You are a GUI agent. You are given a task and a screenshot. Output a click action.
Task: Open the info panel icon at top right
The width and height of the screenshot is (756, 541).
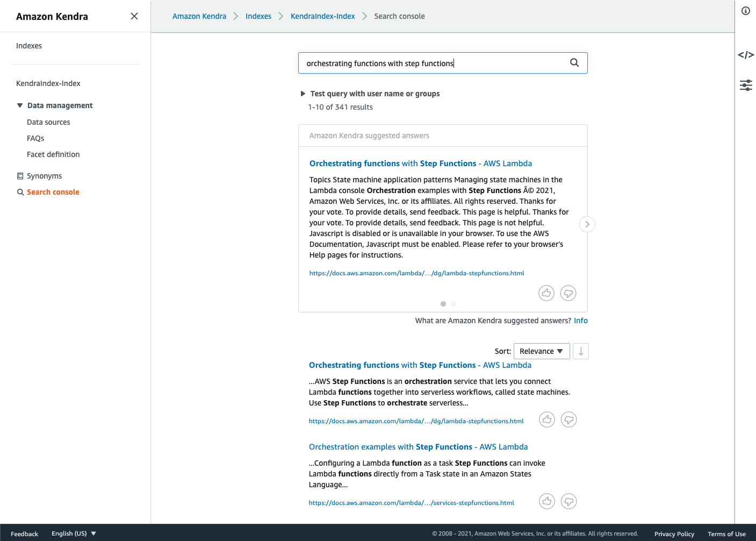click(746, 11)
